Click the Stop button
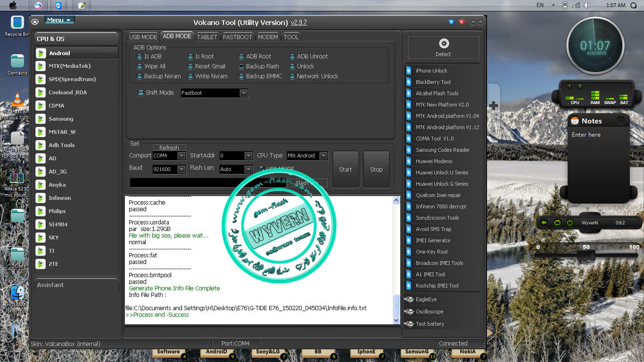 tap(376, 170)
